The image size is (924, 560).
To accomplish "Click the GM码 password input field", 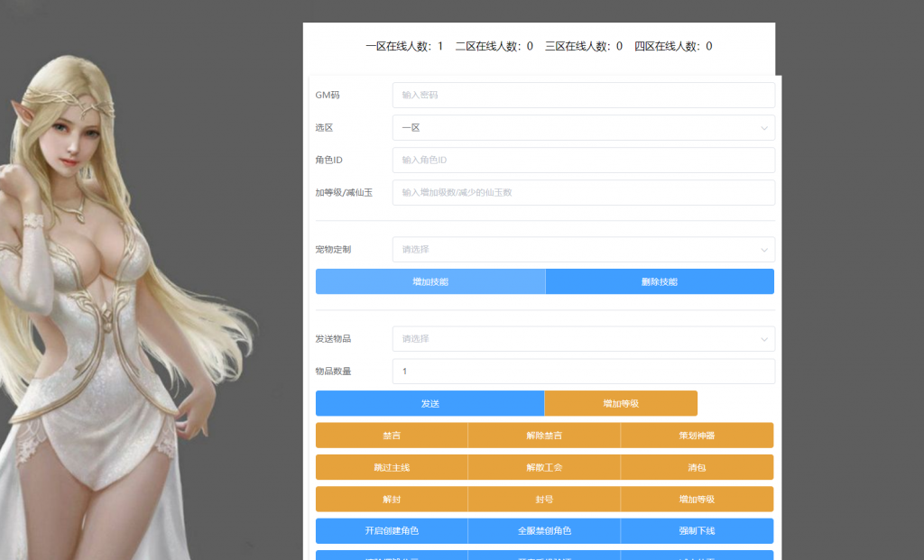I will pyautogui.click(x=583, y=95).
